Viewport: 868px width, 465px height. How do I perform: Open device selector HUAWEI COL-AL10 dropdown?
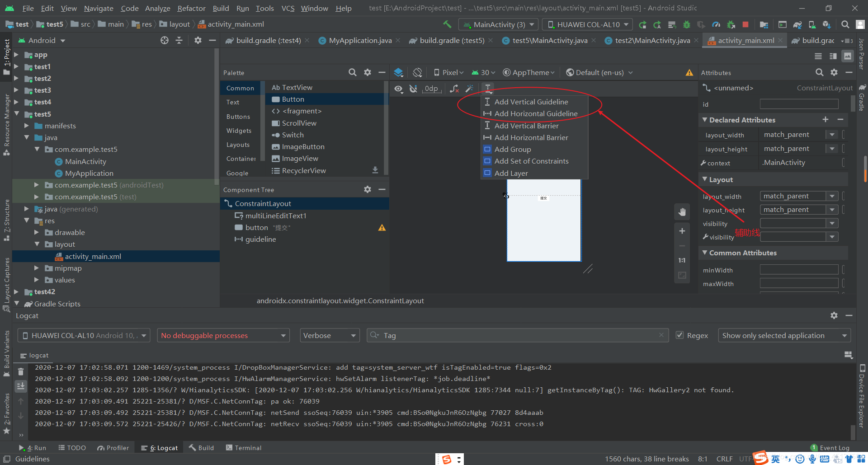tap(588, 24)
